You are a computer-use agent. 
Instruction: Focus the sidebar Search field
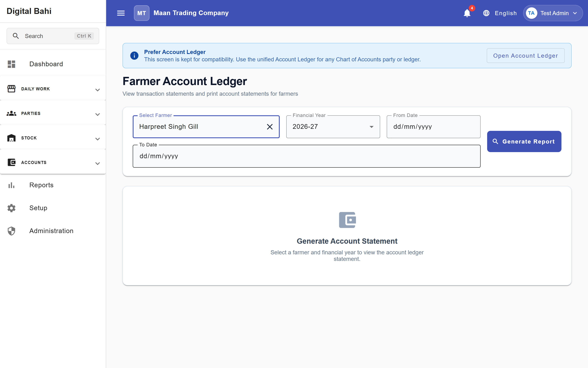(53, 36)
